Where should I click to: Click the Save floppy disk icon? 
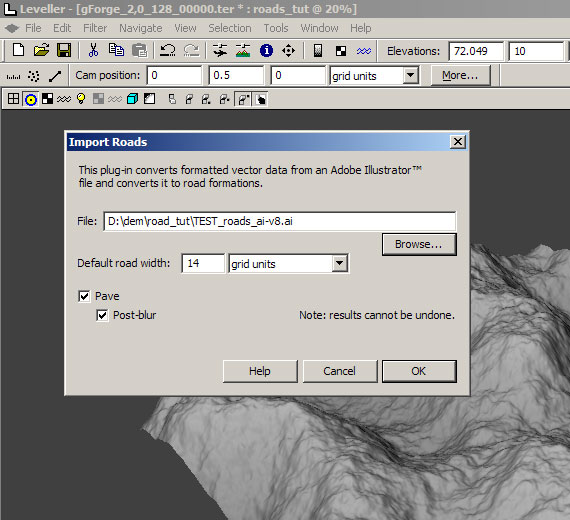64,50
